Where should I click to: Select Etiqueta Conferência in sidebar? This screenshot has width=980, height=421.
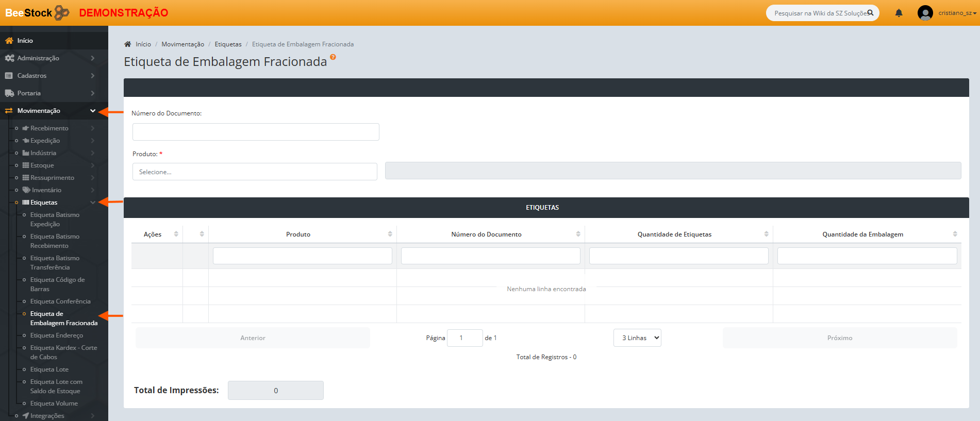click(60, 301)
